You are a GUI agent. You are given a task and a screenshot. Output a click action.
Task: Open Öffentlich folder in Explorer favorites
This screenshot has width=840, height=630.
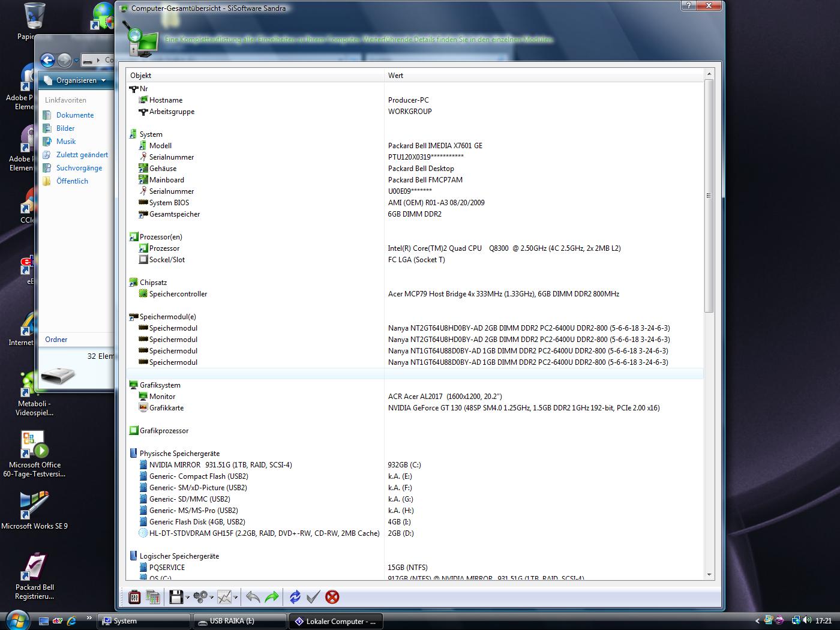click(72, 181)
